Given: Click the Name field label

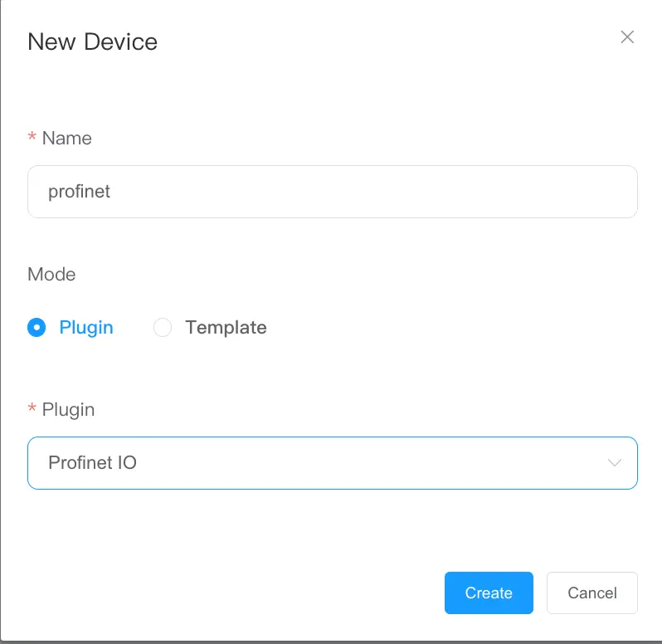Looking at the screenshot, I should [66, 139].
